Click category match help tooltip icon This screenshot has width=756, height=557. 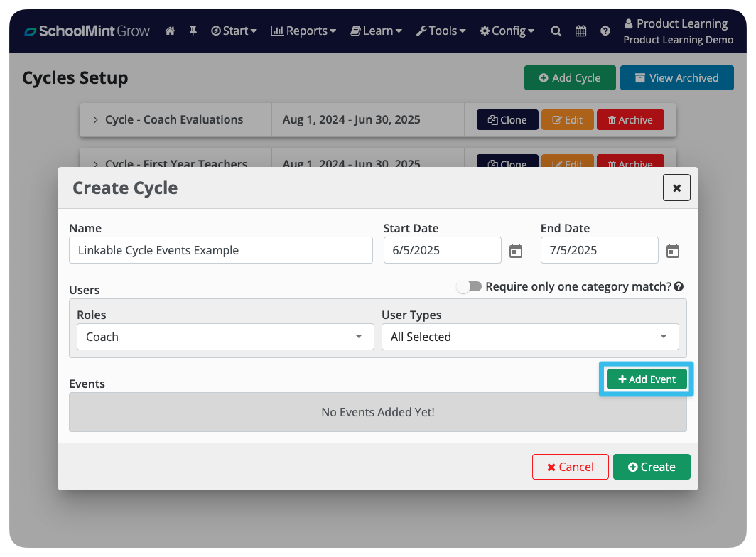pos(679,287)
